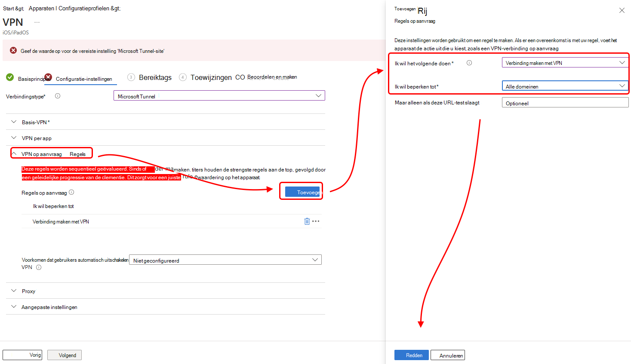Expand the VPN per app section
This screenshot has height=364, width=631.
pos(166,138)
